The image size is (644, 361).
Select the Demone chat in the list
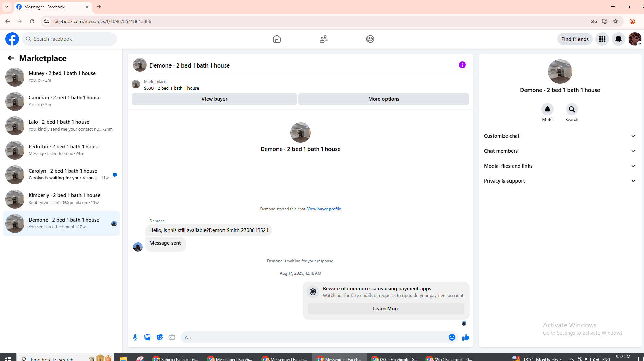[61, 223]
